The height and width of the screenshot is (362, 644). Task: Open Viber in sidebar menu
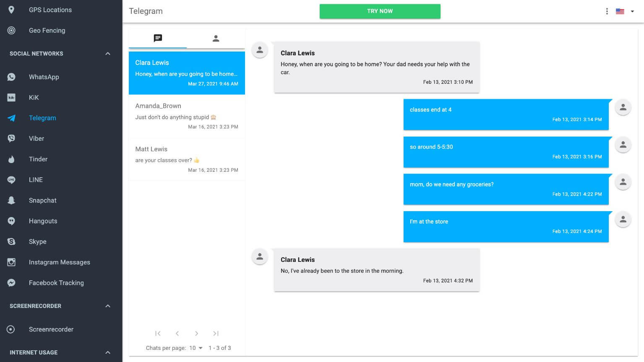[x=37, y=138]
